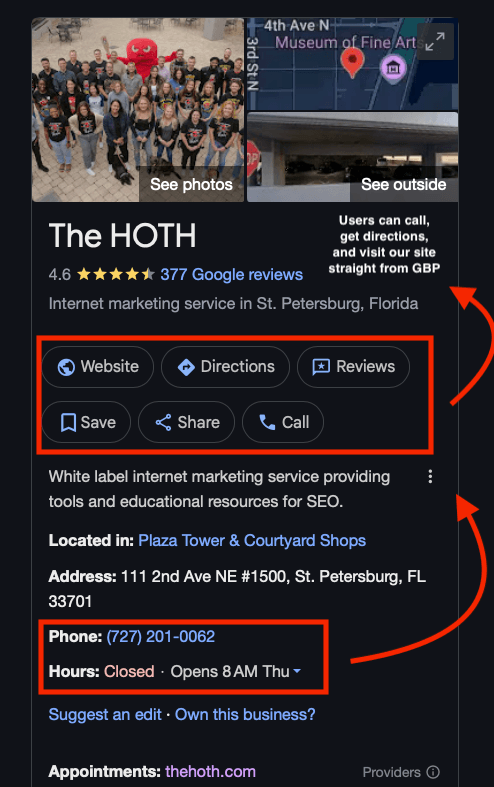Save The HOTH listing
The width and height of the screenshot is (494, 787).
(86, 422)
